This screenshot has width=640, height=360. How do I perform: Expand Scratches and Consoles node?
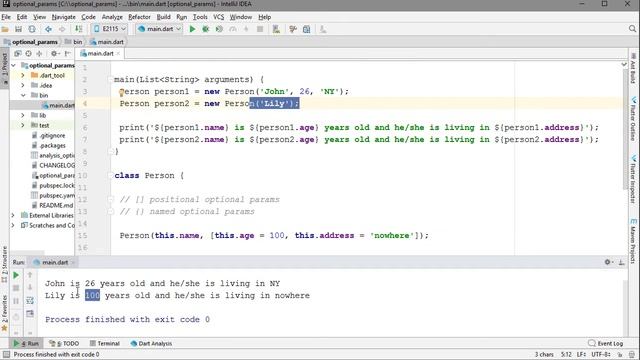point(13,225)
